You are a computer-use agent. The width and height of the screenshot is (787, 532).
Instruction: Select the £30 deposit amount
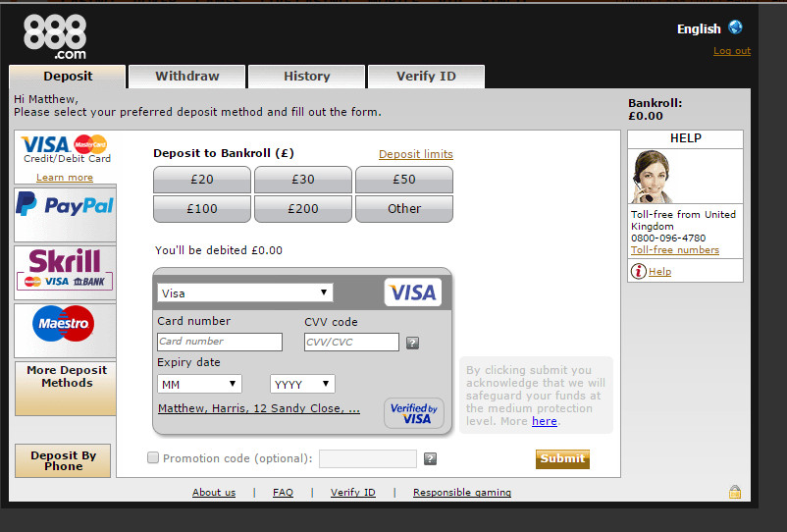point(303,180)
